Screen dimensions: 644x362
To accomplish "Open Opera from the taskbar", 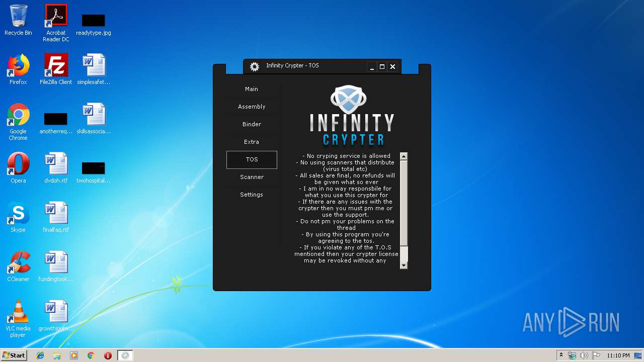I will coord(108,355).
